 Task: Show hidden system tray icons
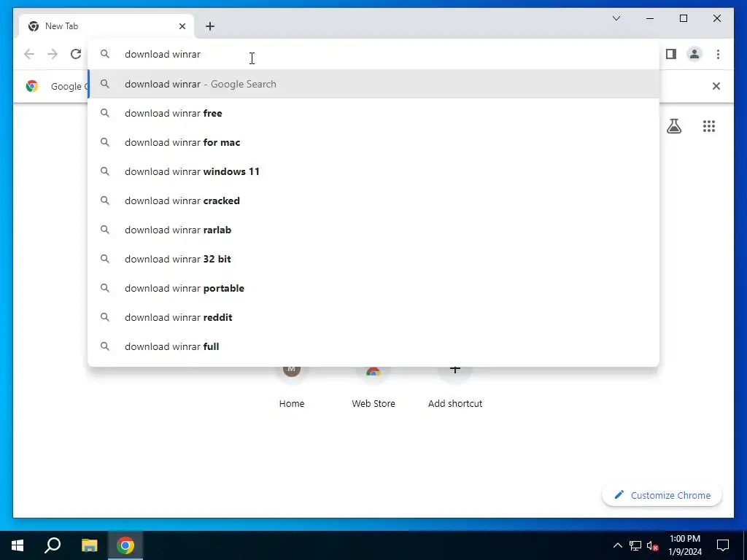click(x=617, y=545)
